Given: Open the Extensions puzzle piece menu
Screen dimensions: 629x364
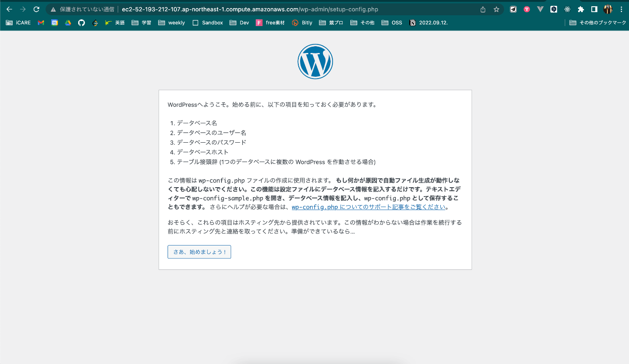Looking at the screenshot, I should pos(581,9).
